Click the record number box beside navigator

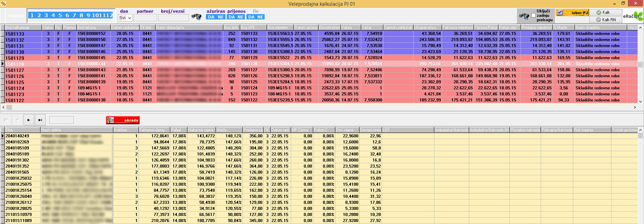pos(61,120)
